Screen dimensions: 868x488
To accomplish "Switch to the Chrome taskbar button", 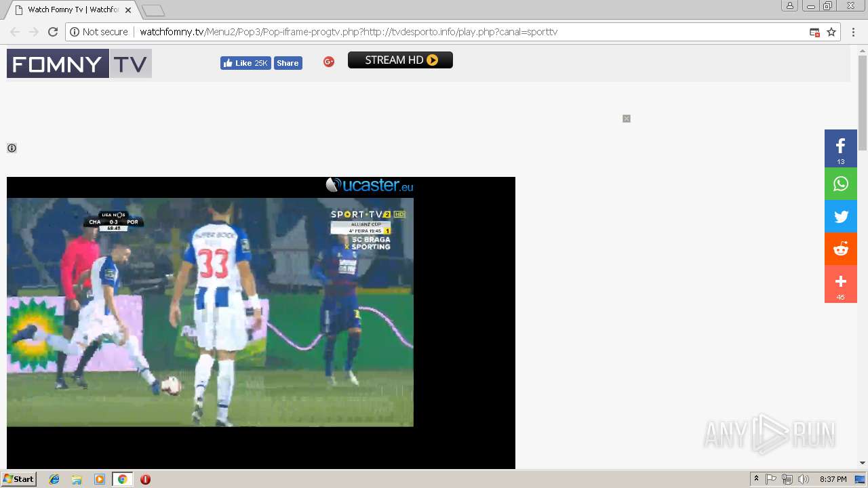I will click(122, 479).
